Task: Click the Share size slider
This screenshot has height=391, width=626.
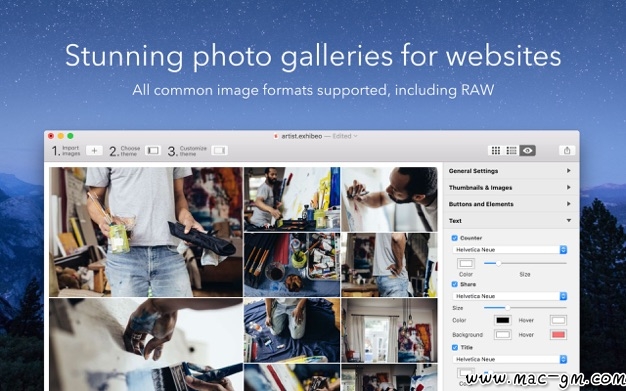Action: point(525,308)
